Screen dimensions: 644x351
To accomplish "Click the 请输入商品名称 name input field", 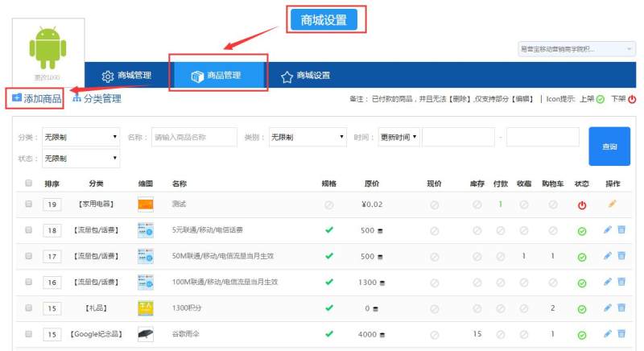I will [x=193, y=138].
